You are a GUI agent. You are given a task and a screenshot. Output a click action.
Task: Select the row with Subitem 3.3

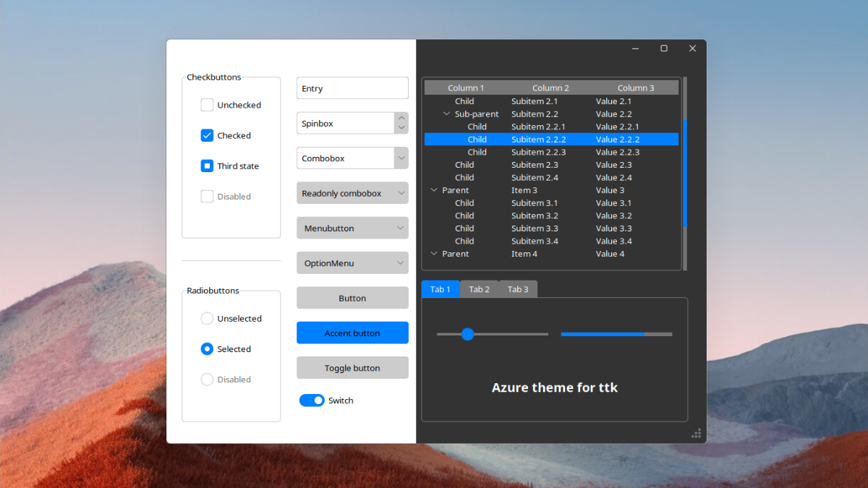[x=551, y=228]
